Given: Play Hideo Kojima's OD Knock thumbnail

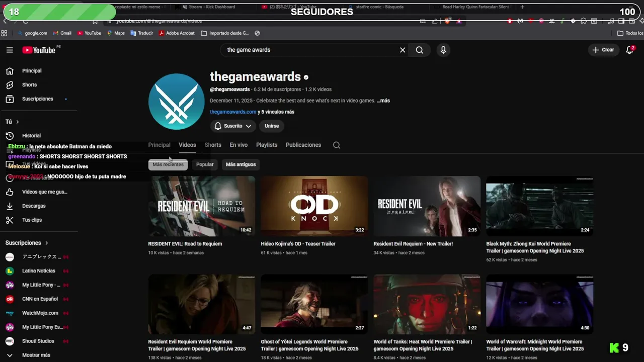Looking at the screenshot, I should pos(314,206).
